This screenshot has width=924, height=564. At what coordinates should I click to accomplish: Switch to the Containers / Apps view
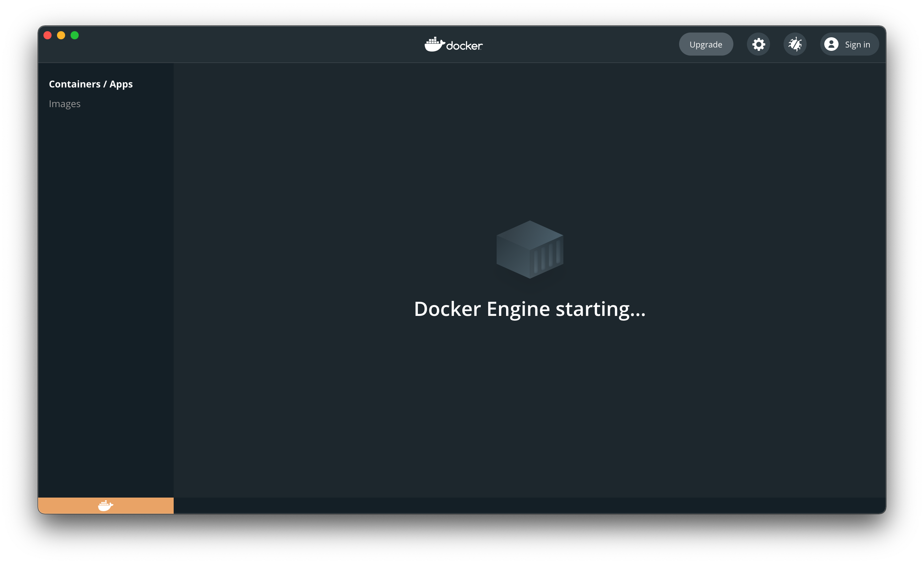click(91, 84)
